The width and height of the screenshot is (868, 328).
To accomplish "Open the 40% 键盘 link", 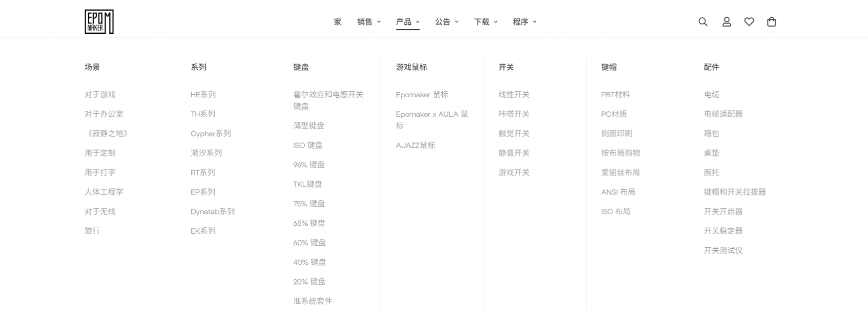I will tap(309, 262).
